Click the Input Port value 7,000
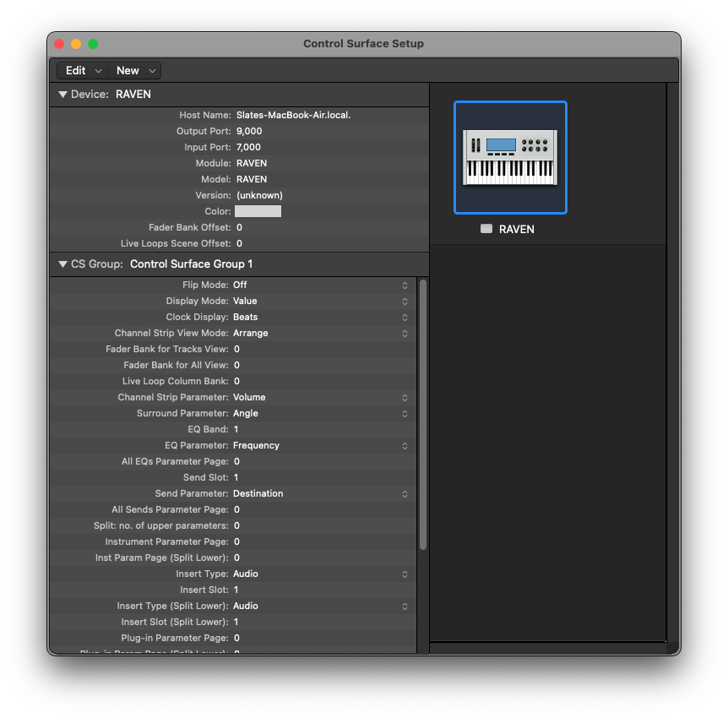The width and height of the screenshot is (728, 718). point(248,147)
